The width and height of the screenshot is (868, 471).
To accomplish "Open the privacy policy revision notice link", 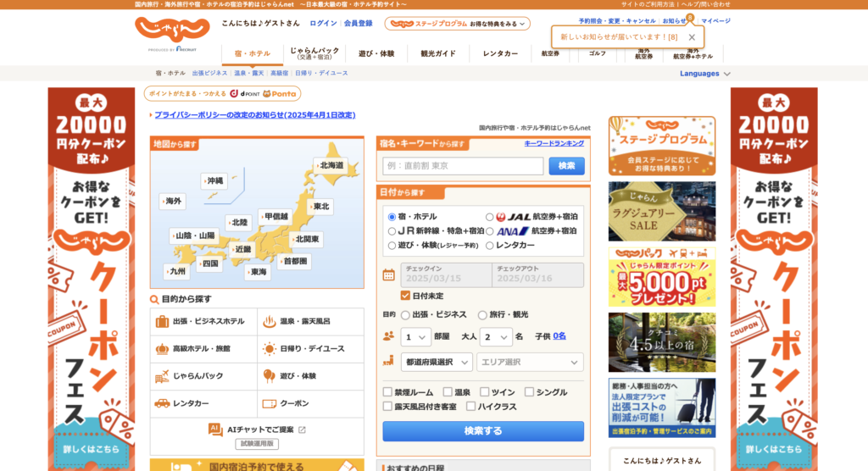I will click(x=254, y=115).
